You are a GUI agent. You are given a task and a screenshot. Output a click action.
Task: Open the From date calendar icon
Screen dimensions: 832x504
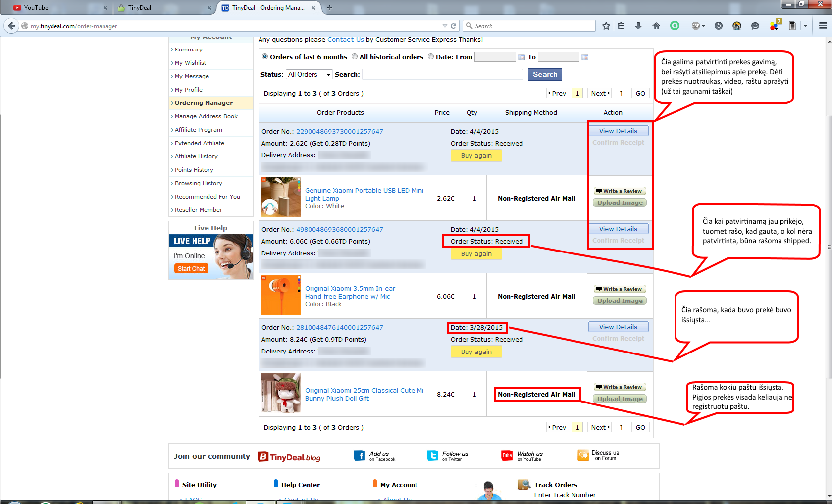pos(521,57)
